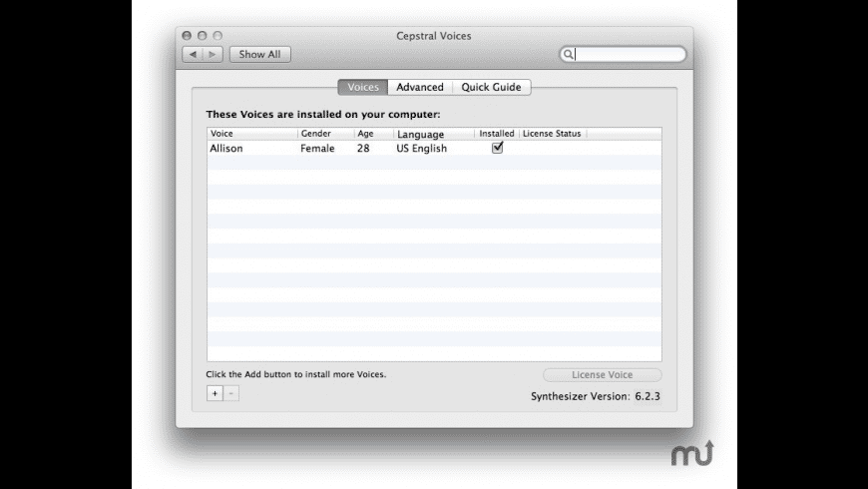
Task: Click the Show All button
Action: pos(260,54)
